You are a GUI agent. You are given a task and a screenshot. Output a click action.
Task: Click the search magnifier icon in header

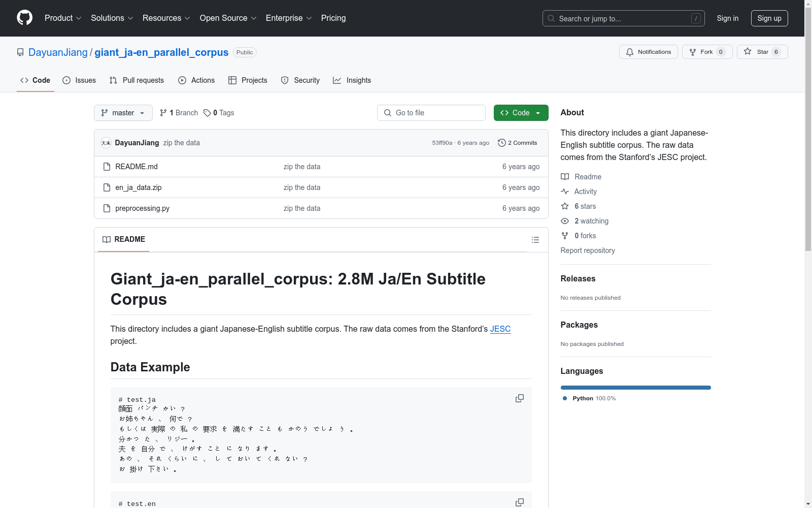(551, 18)
